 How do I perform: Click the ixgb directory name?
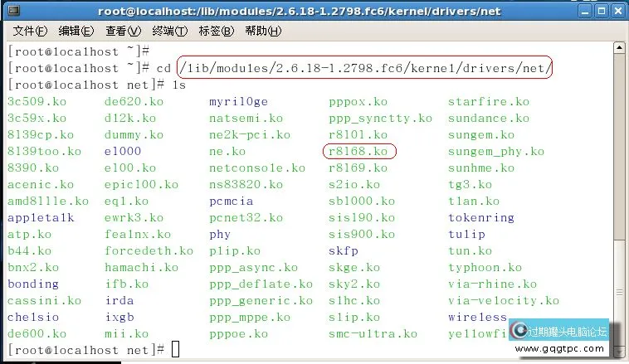point(119,318)
